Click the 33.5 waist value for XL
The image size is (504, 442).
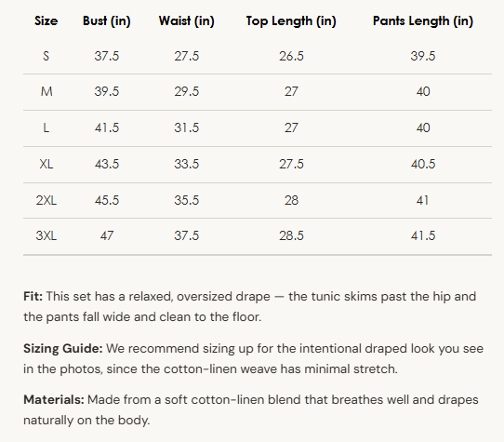(x=186, y=164)
